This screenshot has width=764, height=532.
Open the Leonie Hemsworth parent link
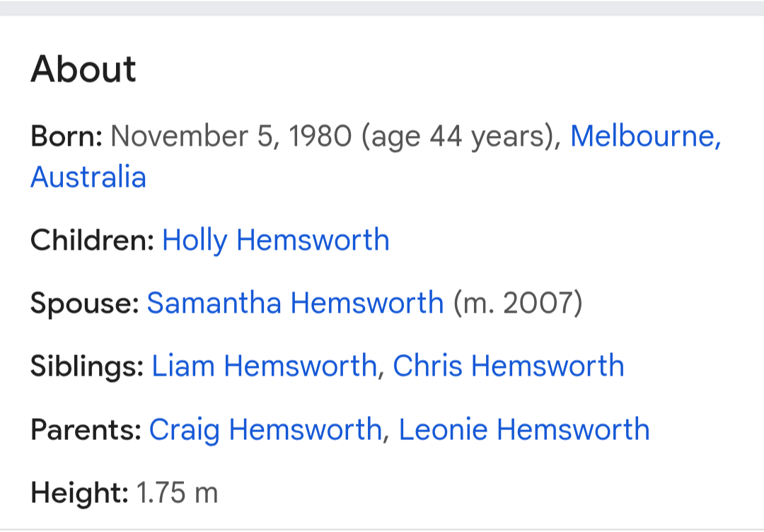coord(523,430)
